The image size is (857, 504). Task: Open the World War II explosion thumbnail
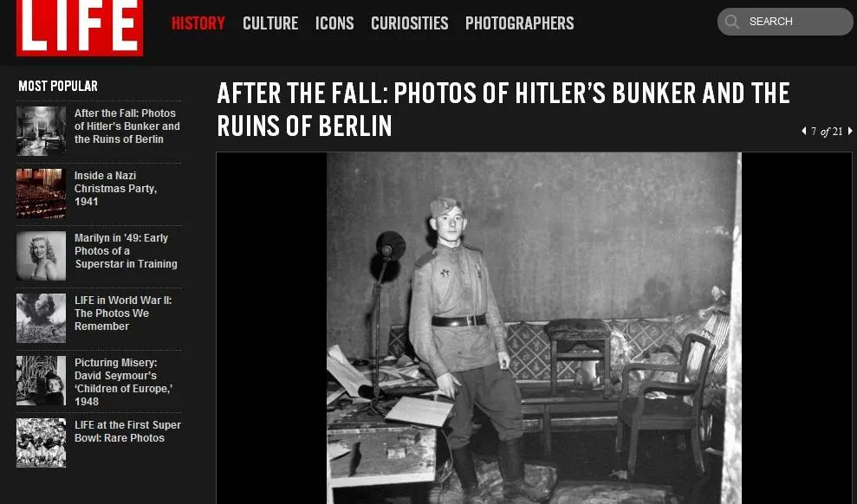(x=41, y=318)
